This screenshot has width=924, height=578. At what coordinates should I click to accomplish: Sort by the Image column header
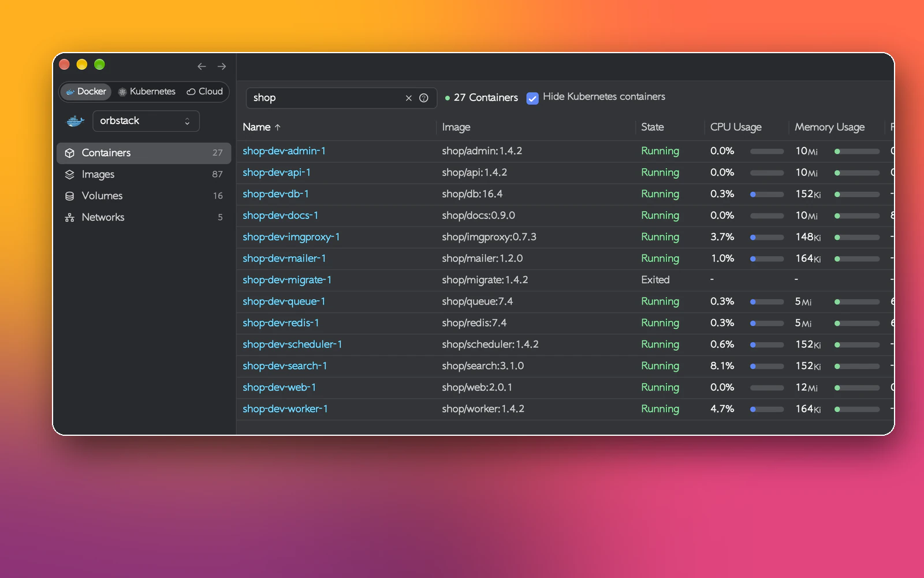coord(456,127)
